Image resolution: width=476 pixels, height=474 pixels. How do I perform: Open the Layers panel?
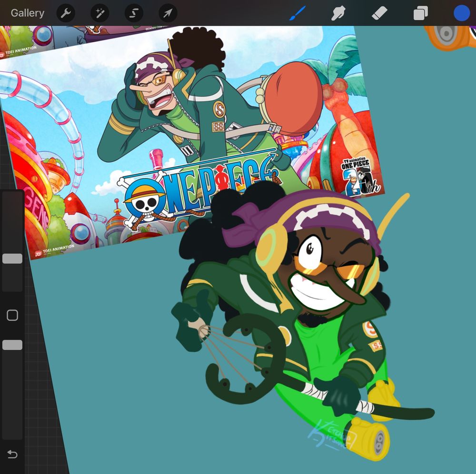pyautogui.click(x=420, y=13)
